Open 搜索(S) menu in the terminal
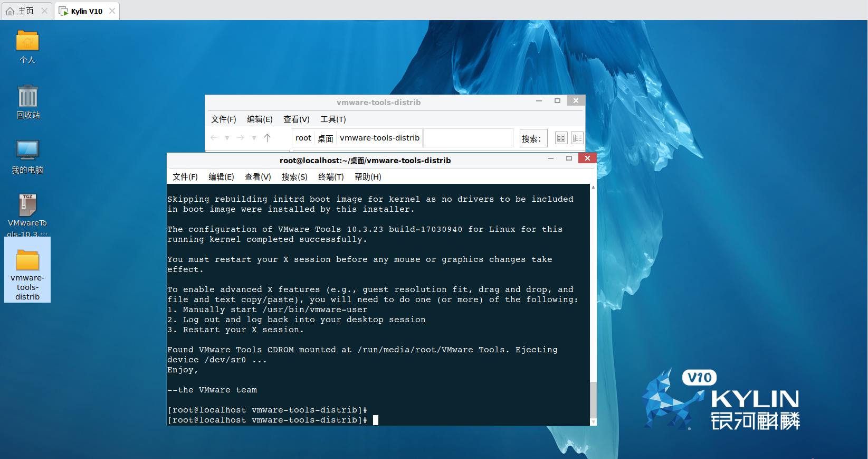The image size is (868, 459). pos(294,177)
